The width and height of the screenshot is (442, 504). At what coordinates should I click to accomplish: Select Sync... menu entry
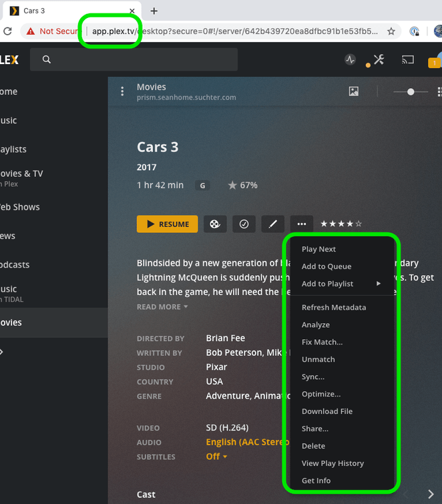click(x=342, y=377)
